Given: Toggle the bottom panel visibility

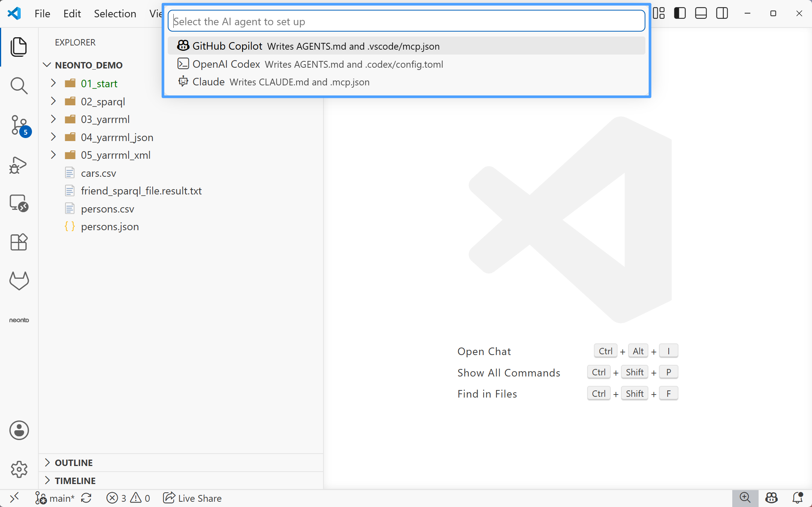Looking at the screenshot, I should tap(701, 14).
